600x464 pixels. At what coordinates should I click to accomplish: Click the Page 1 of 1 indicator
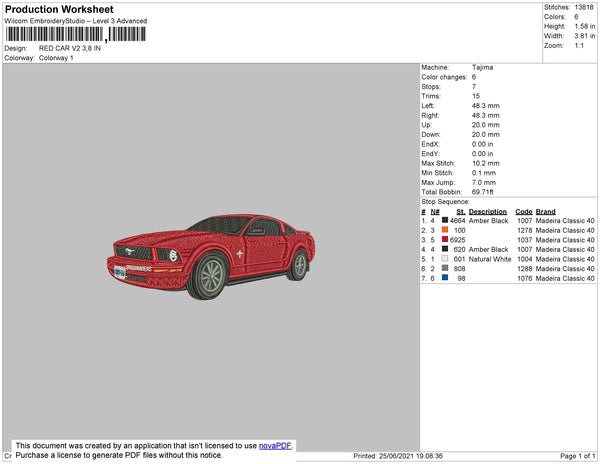point(574,456)
